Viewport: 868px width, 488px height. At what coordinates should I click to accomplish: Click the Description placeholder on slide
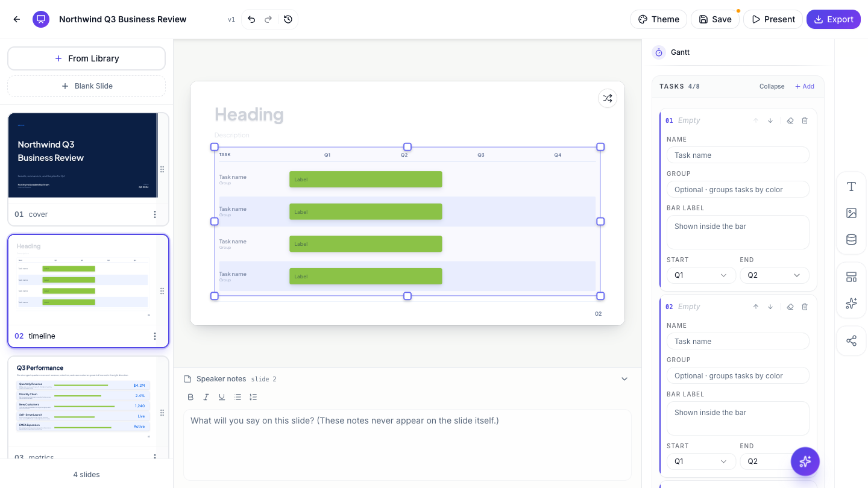click(x=232, y=135)
